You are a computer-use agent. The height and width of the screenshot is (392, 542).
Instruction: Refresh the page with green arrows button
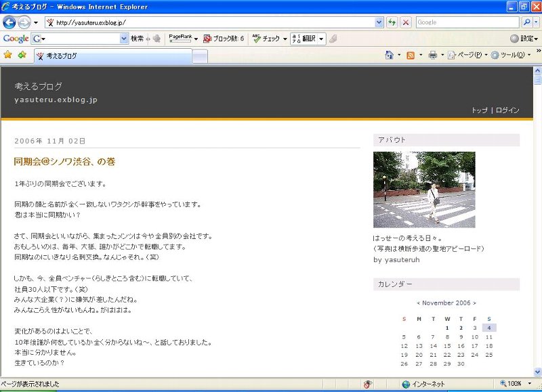(392, 22)
